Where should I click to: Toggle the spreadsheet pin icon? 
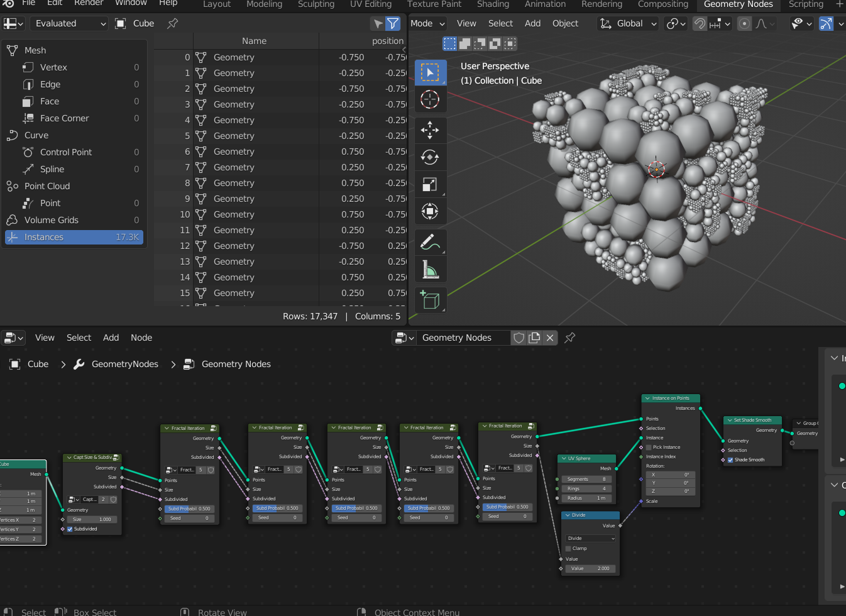172,23
